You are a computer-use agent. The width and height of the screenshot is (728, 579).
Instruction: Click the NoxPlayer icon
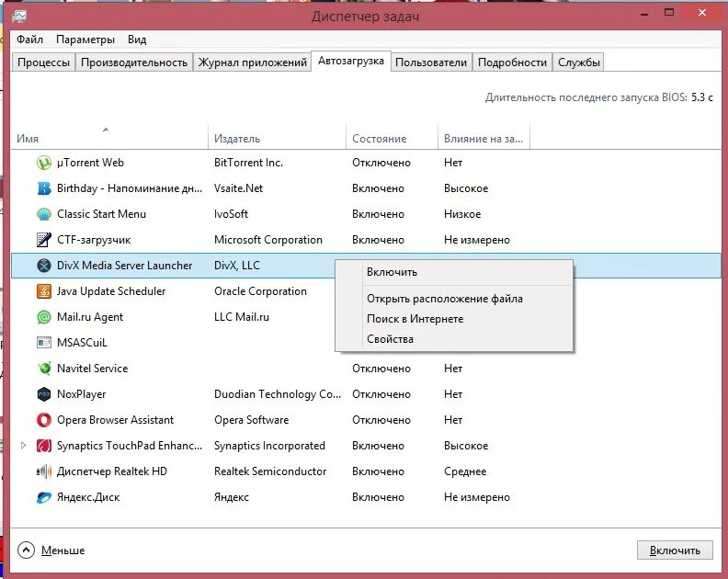coord(43,394)
